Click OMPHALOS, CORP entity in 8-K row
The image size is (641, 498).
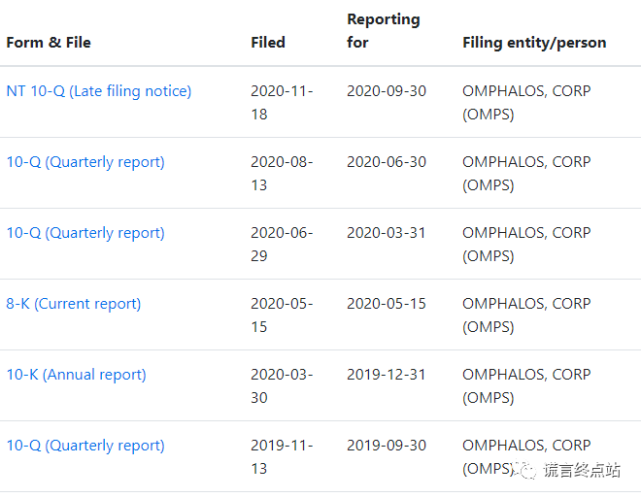coord(527,315)
